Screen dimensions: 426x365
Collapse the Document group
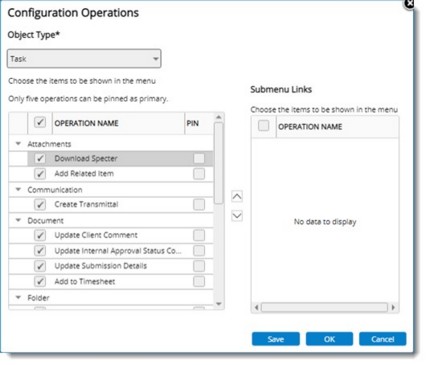click(18, 220)
